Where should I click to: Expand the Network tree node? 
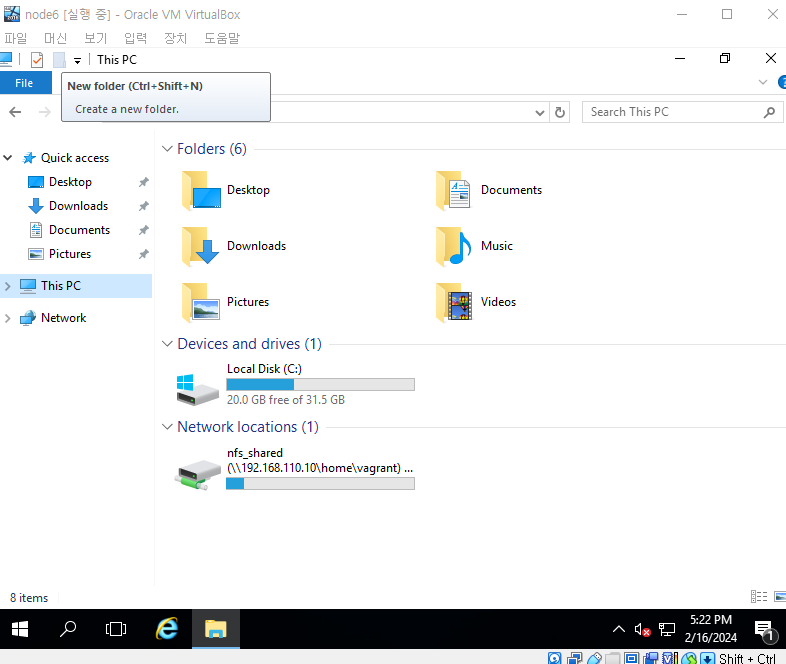tap(8, 318)
